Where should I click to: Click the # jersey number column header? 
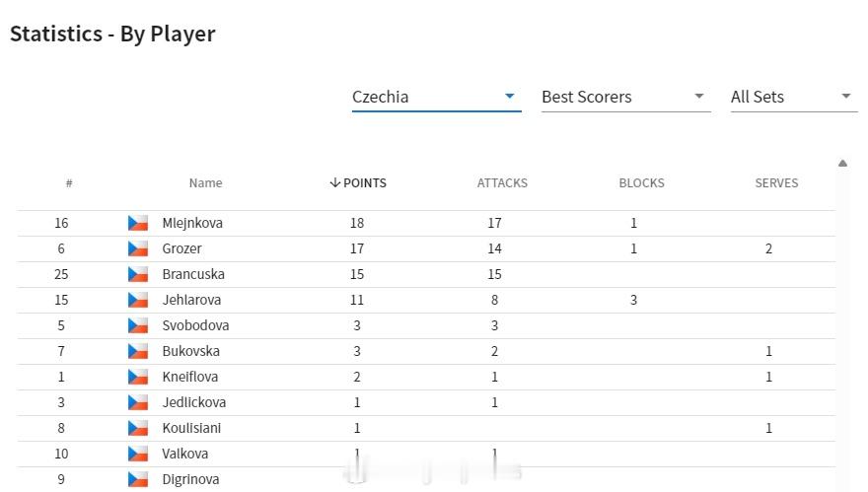[x=69, y=183]
